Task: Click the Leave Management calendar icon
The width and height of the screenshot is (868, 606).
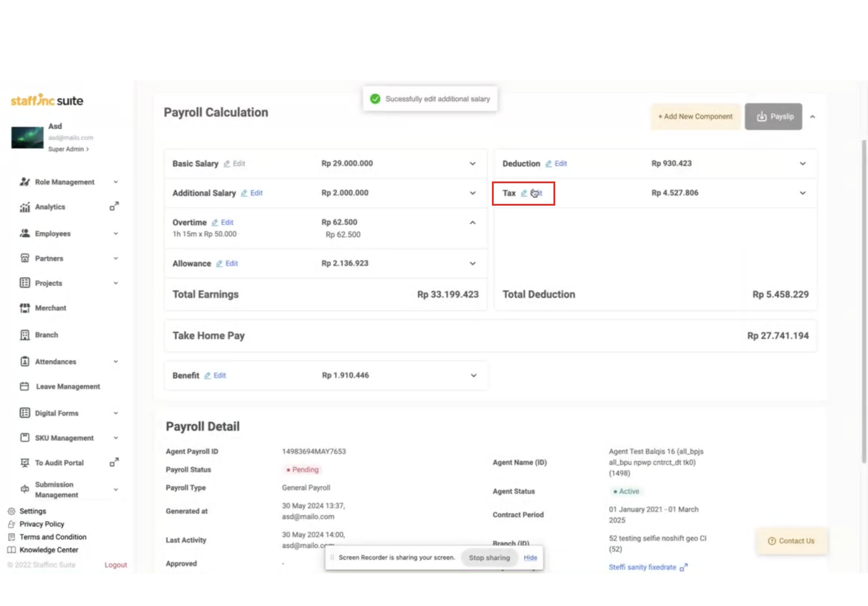Action: point(25,386)
